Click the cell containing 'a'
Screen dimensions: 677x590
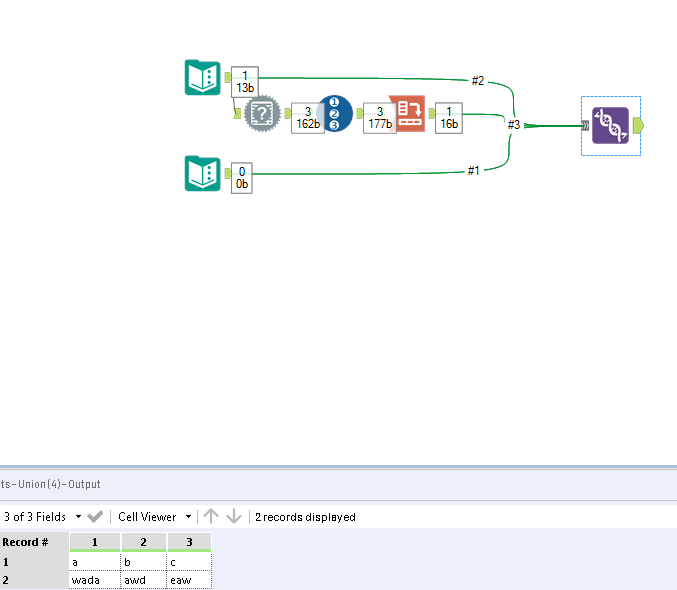(x=95, y=562)
